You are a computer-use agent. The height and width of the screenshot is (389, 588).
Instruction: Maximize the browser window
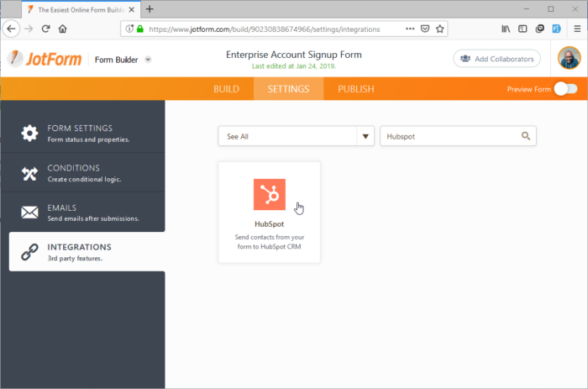(x=550, y=9)
